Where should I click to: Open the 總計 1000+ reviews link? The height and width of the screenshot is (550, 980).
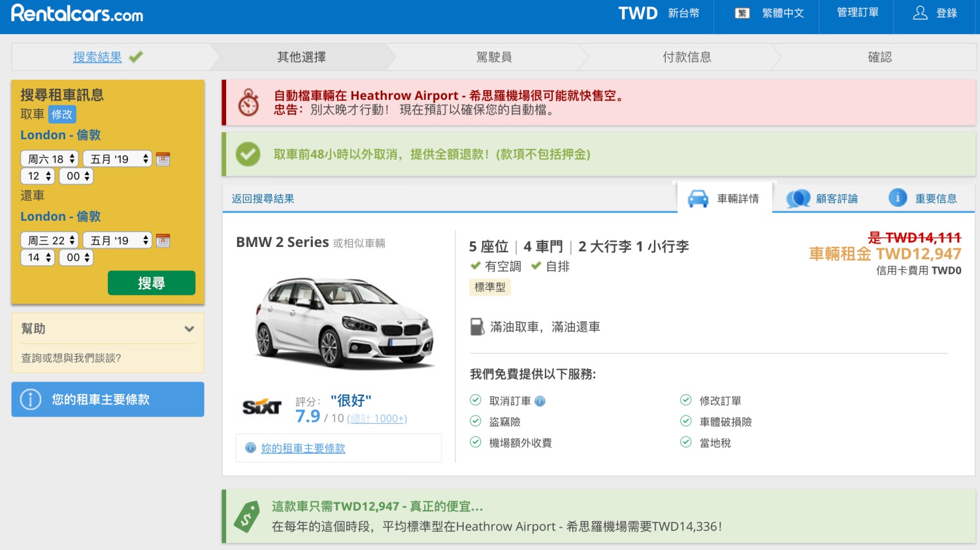pos(377,419)
